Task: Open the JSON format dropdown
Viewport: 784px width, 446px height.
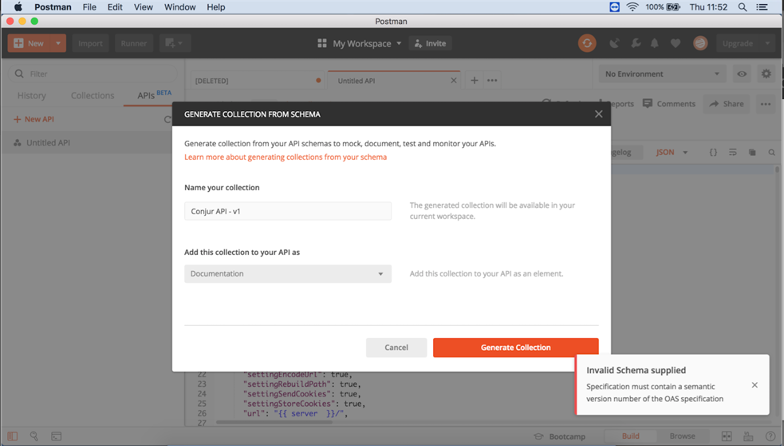Action: [671, 152]
